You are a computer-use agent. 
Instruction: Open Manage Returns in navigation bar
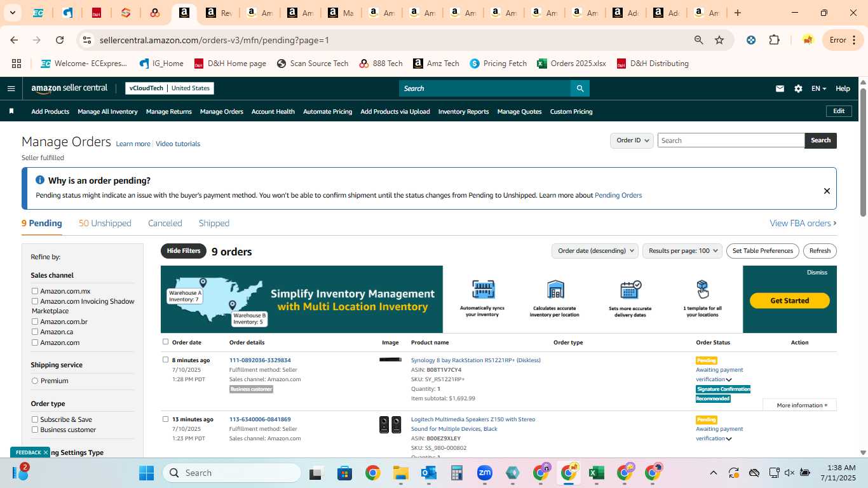169,112
